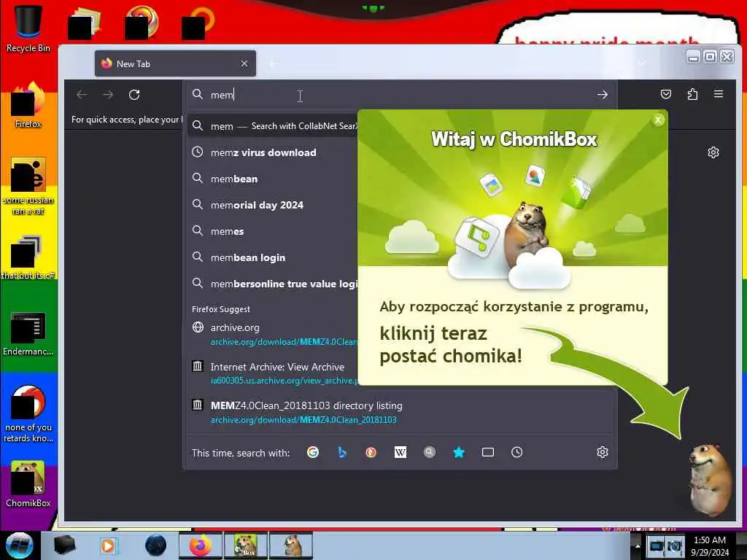747x560 pixels.
Task: Click the 'Witaj w ChomikBox' heading
Action: click(x=514, y=139)
